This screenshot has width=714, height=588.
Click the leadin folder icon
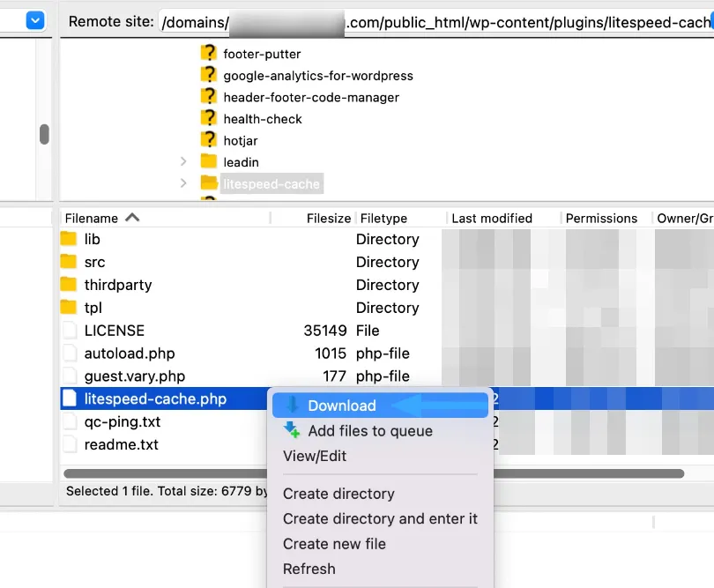coord(209,161)
